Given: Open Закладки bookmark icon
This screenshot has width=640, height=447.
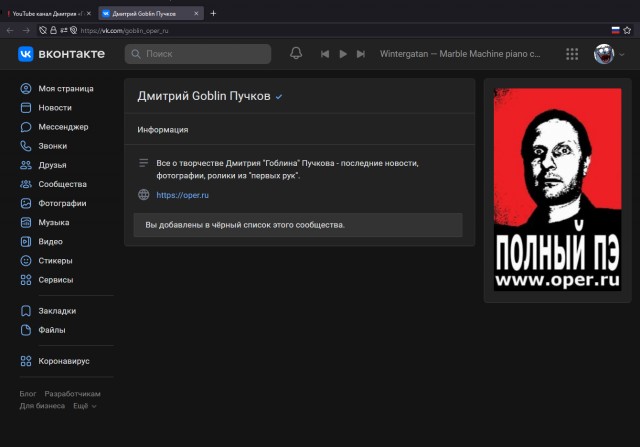Looking at the screenshot, I should [26, 311].
